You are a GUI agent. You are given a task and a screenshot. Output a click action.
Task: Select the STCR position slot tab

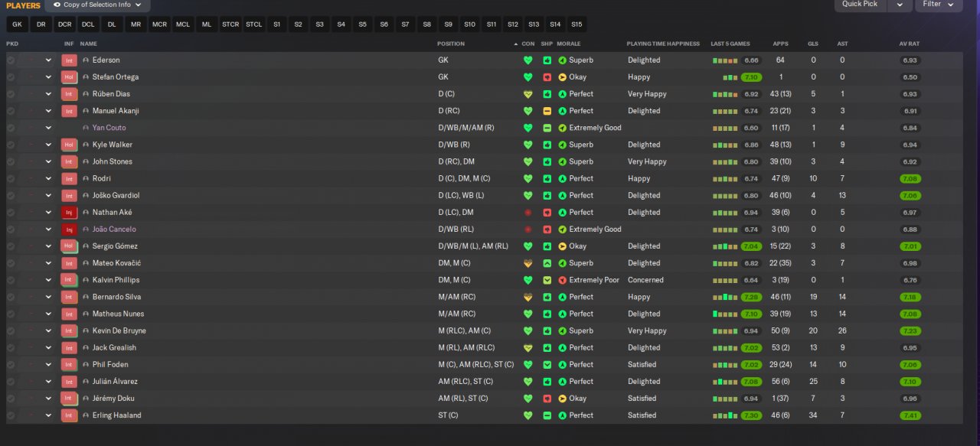[x=230, y=24]
